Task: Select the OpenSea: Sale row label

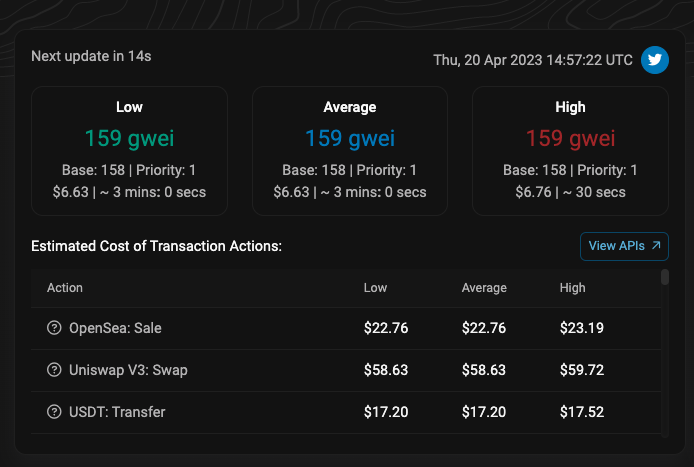Action: point(115,328)
